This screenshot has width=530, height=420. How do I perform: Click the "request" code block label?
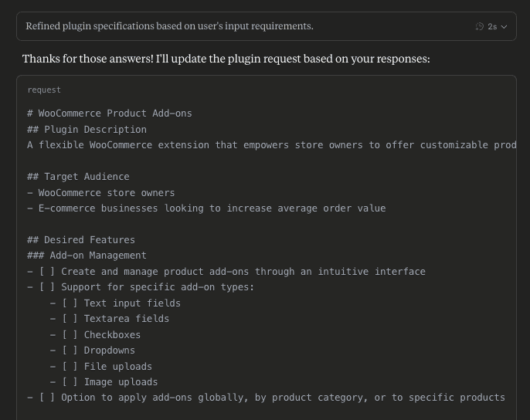44,90
